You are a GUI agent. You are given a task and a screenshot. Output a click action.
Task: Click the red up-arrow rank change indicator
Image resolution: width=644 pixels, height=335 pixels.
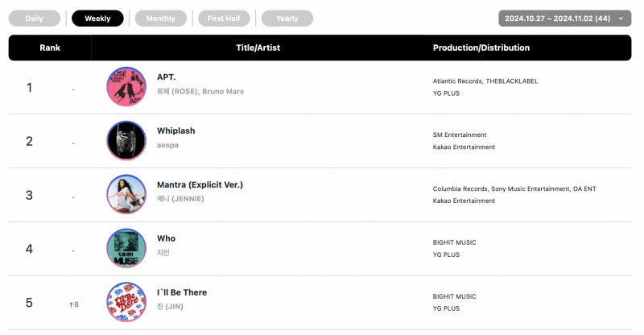tap(74, 304)
